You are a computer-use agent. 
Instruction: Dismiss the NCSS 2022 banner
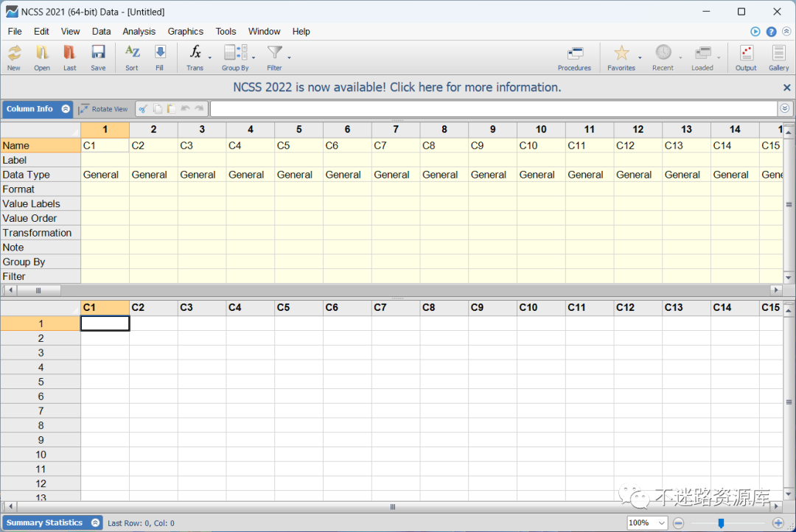click(x=787, y=87)
